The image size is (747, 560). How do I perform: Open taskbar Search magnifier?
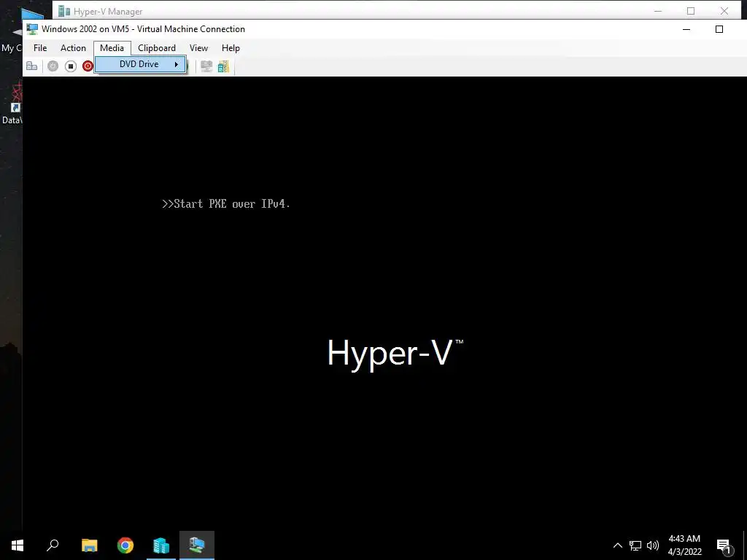[53, 545]
